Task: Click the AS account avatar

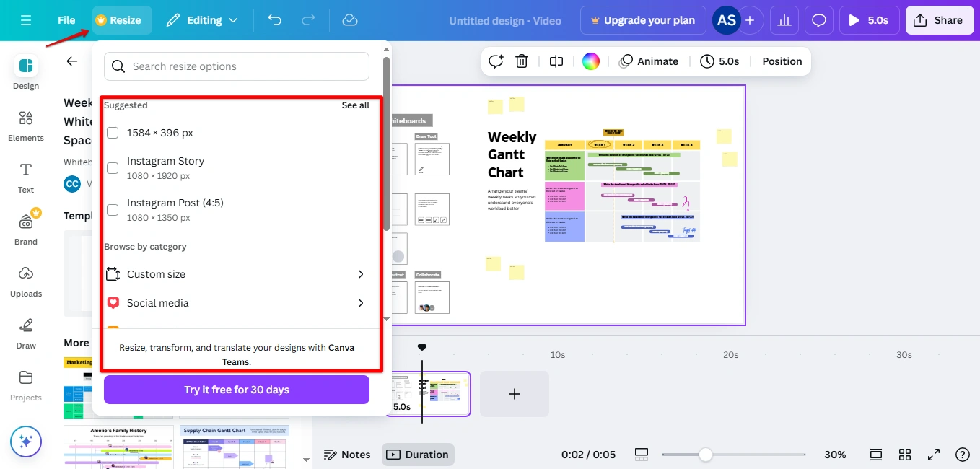Action: click(726, 20)
